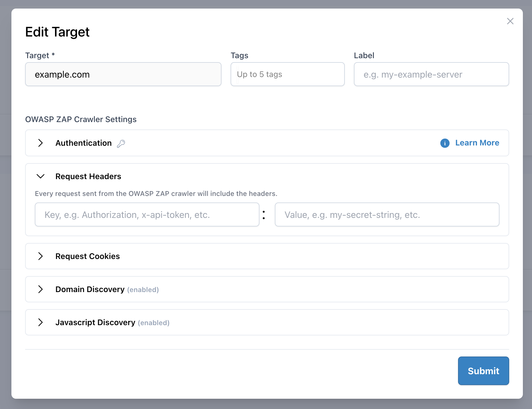This screenshot has height=409, width=532.
Task: Click the Label text field
Action: coord(431,74)
